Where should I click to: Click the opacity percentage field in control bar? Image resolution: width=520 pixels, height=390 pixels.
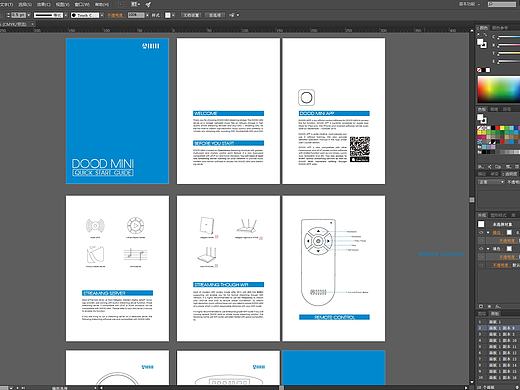(x=136, y=15)
